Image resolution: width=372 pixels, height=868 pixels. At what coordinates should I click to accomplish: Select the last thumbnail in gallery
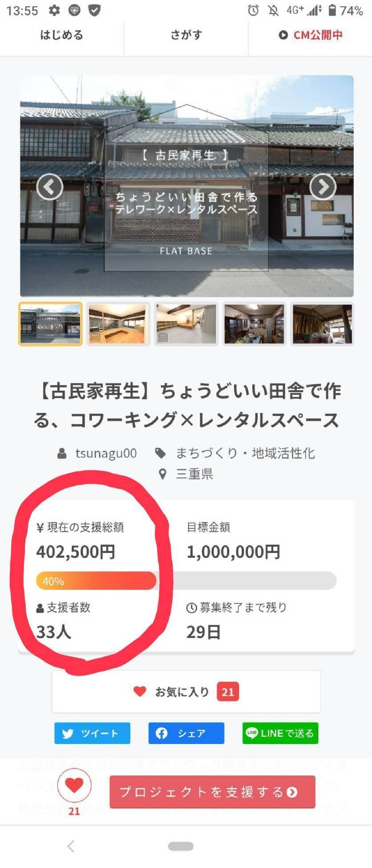point(322,324)
